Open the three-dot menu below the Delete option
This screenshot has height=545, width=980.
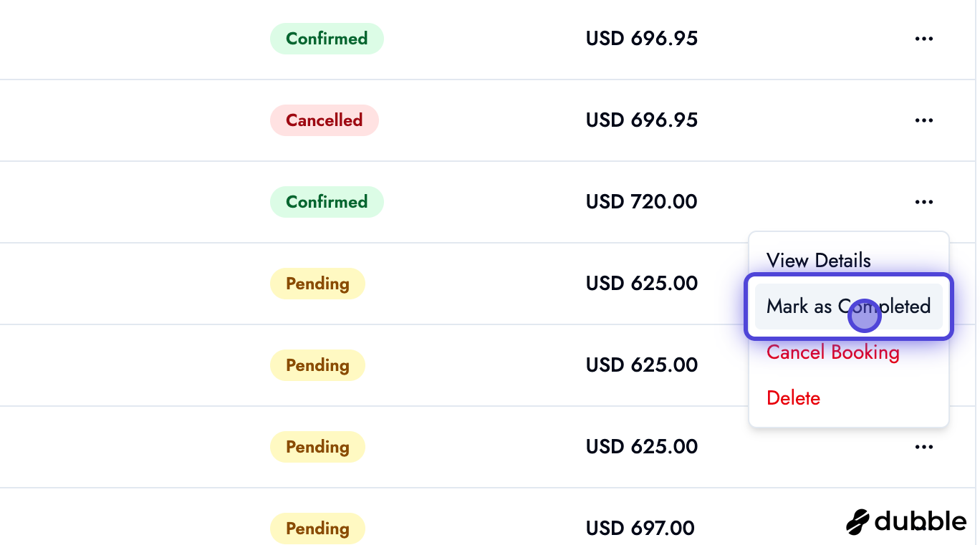[924, 447]
